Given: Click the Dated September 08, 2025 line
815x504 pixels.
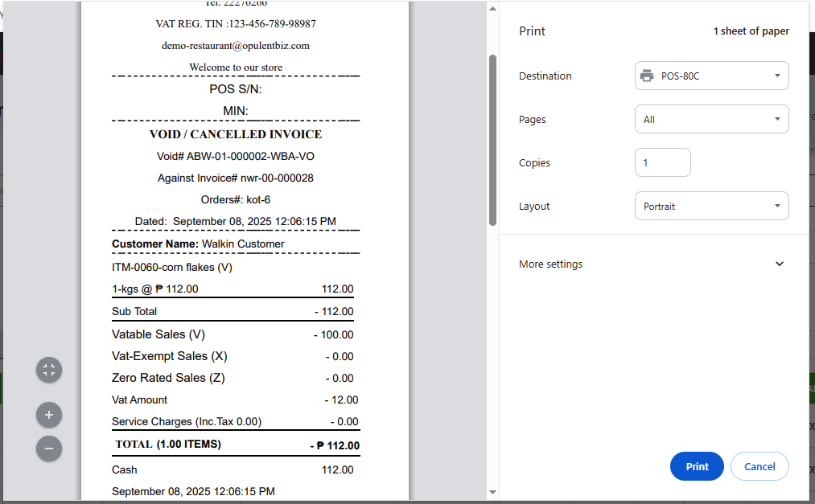Looking at the screenshot, I should click(236, 222).
